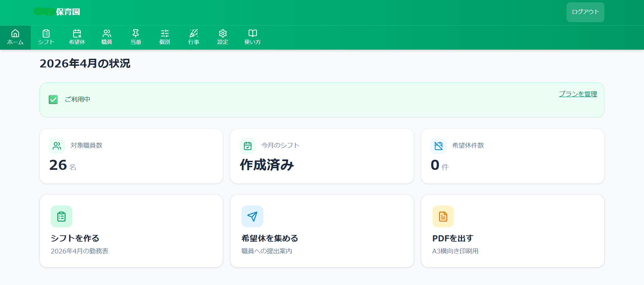Click the green clipboard icon on シフトを作る card
Screen dimensions: 644x285
point(61,217)
